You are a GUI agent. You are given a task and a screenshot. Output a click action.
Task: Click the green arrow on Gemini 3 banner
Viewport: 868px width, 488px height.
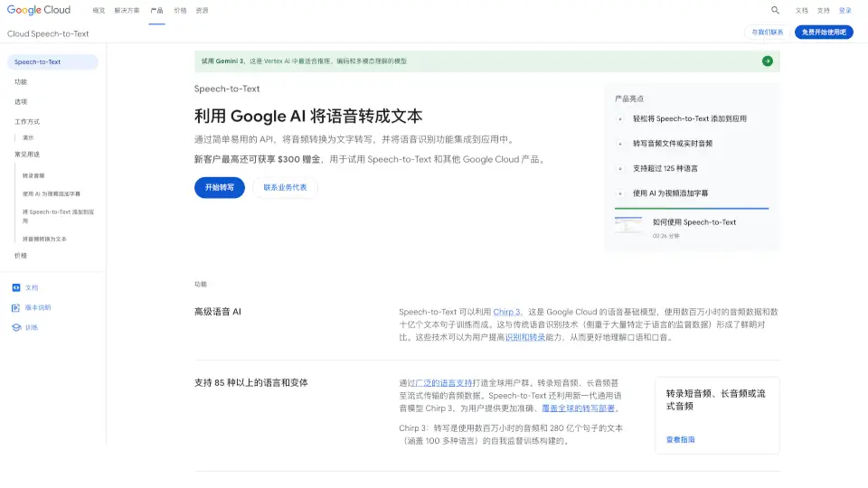pos(768,61)
